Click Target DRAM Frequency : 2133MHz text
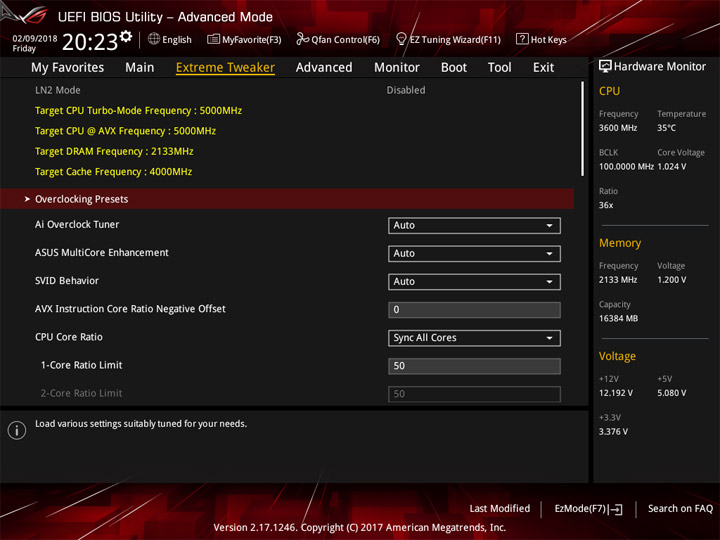Screen dimensions: 720x540 (x=114, y=152)
